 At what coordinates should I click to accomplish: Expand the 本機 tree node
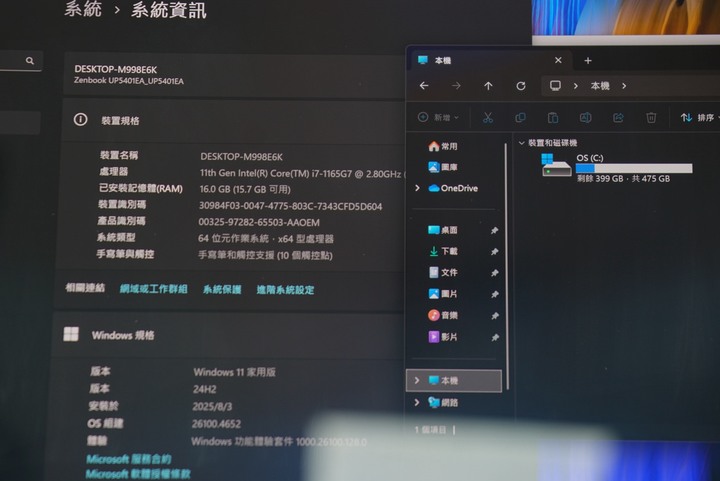click(417, 380)
